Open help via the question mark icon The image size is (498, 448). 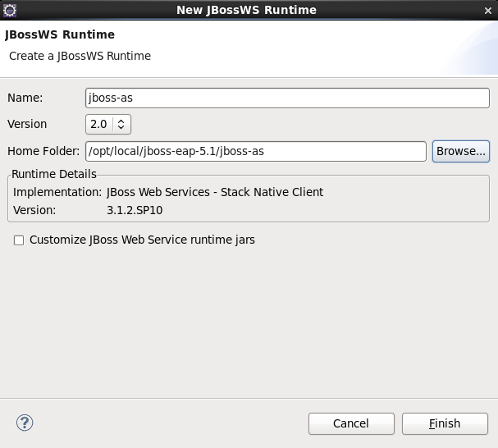coord(24,423)
